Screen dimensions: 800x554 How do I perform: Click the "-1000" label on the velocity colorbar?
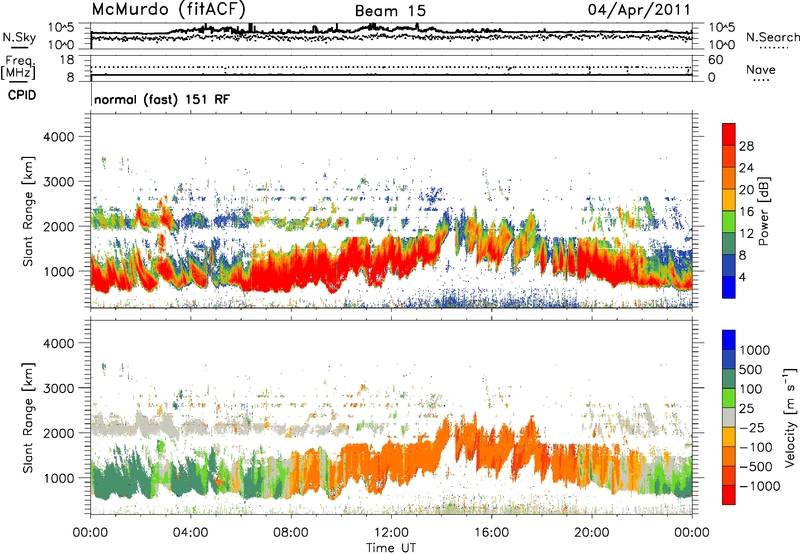760,486
